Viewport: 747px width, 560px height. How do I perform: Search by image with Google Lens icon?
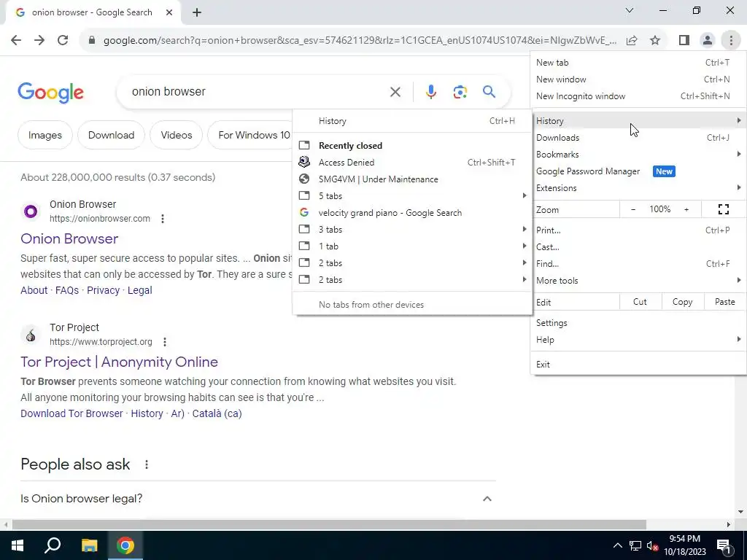460,92
